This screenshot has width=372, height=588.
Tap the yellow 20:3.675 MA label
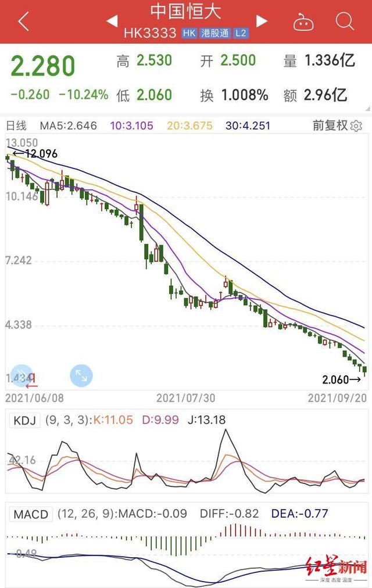pyautogui.click(x=189, y=126)
